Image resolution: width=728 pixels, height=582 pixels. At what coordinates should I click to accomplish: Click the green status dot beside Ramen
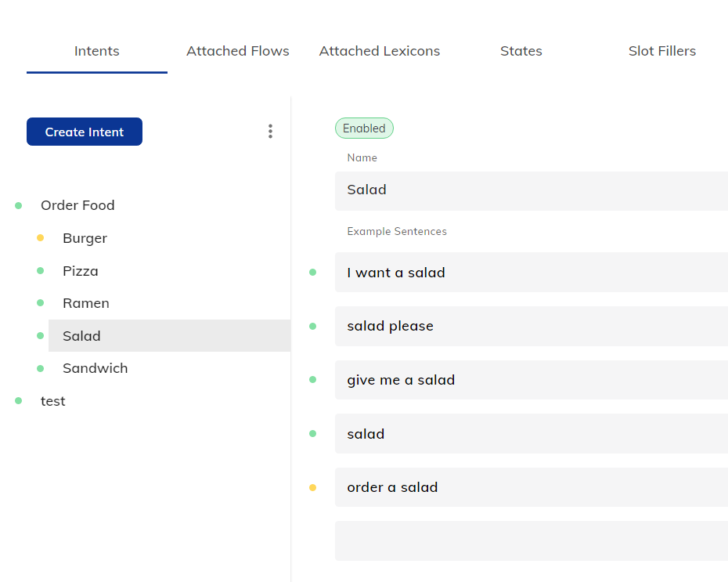coord(41,303)
